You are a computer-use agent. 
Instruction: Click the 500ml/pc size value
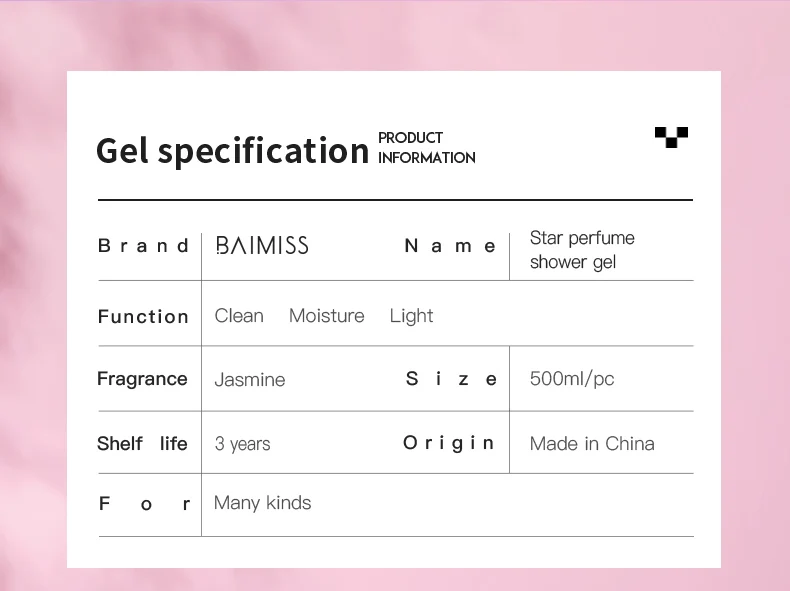572,379
